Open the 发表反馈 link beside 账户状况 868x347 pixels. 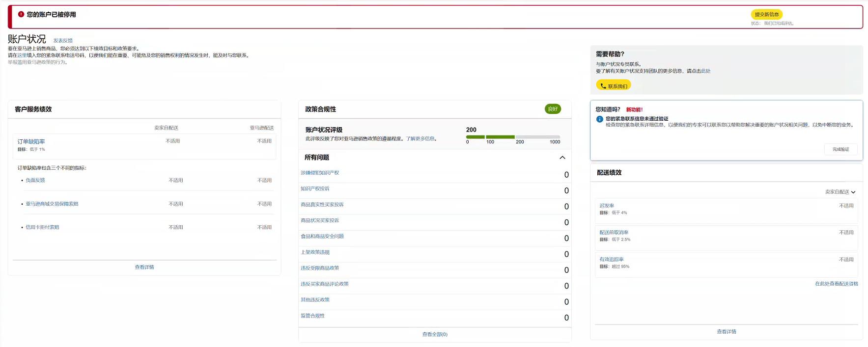click(x=63, y=41)
